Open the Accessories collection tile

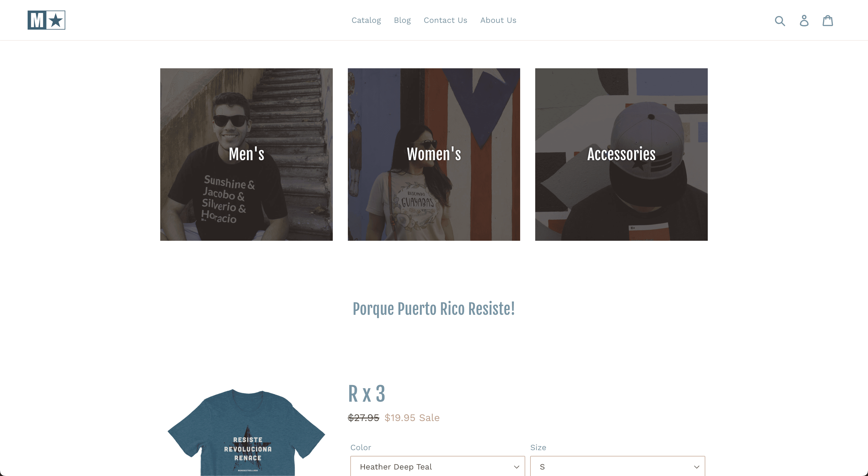coord(621,154)
